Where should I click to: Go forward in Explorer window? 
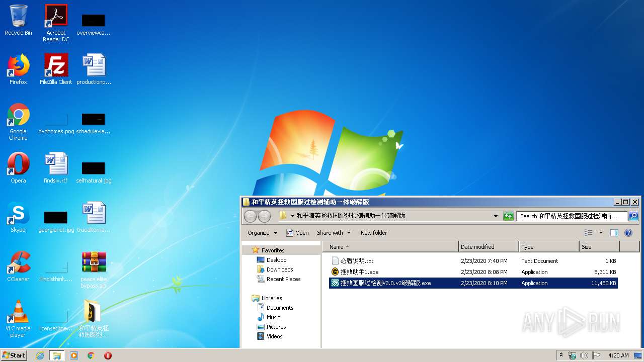[x=264, y=216]
